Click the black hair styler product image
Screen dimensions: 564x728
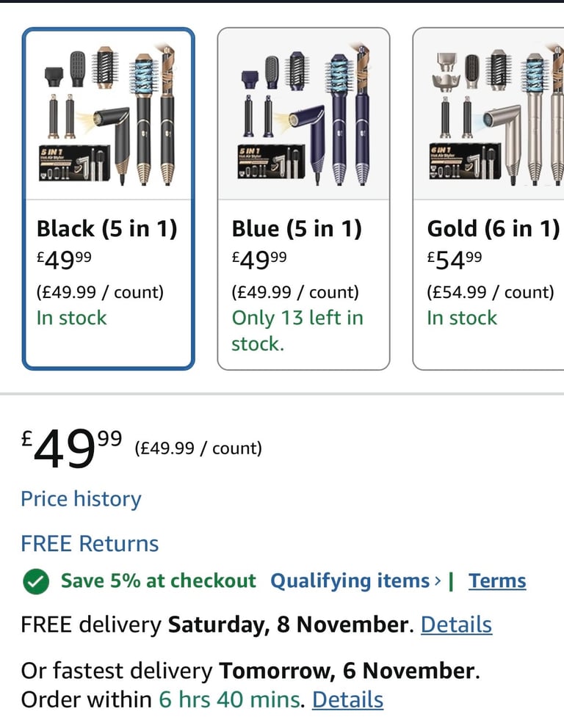click(x=108, y=114)
